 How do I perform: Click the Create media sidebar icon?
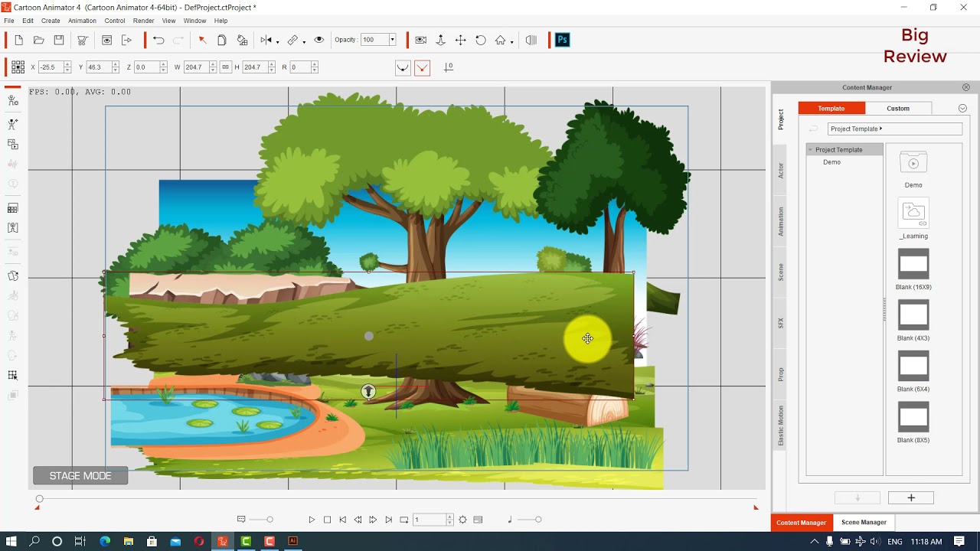coord(12,144)
